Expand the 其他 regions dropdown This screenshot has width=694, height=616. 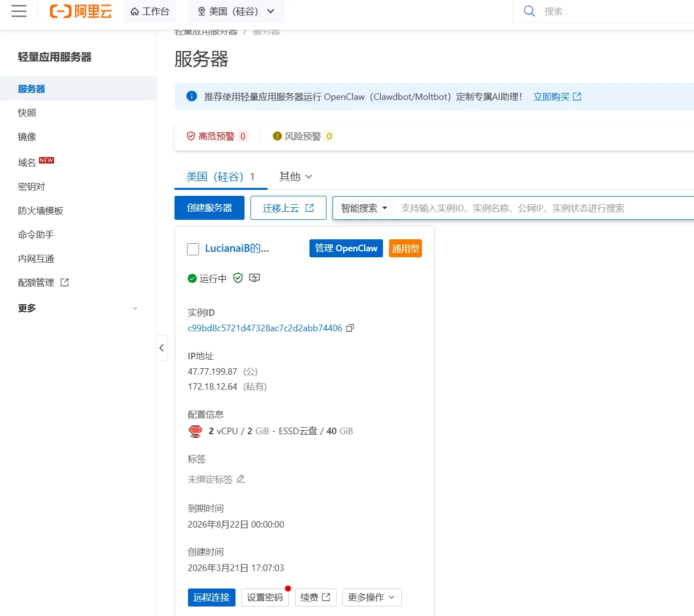296,176
